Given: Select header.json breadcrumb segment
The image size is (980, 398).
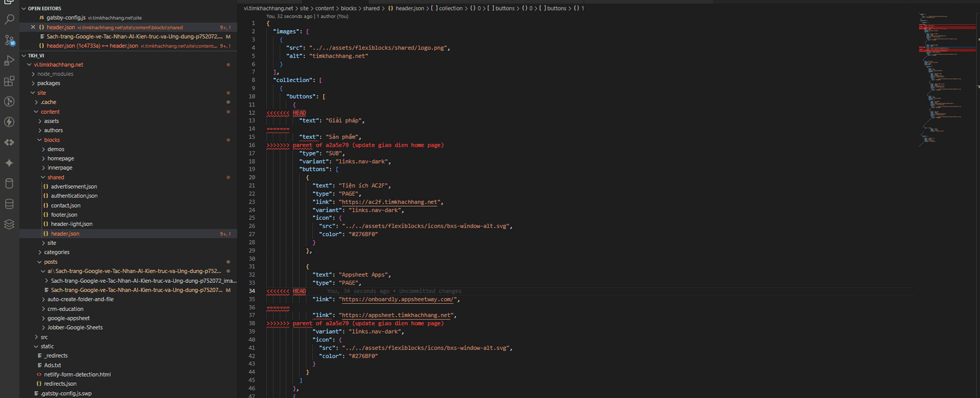Looking at the screenshot, I should tap(405, 9).
